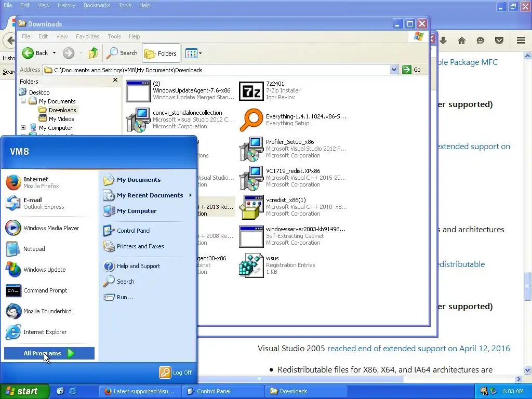Click Firefox page scroll down arrow

[x=527, y=370]
